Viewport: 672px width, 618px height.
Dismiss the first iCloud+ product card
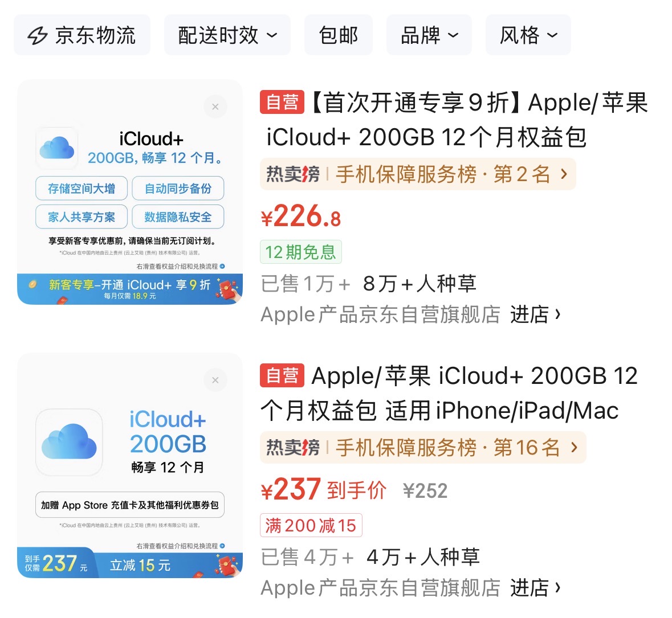pyautogui.click(x=215, y=107)
